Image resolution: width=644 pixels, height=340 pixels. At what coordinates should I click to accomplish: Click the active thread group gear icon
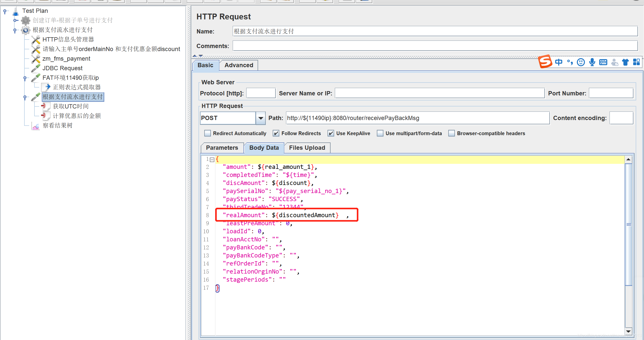pos(26,30)
